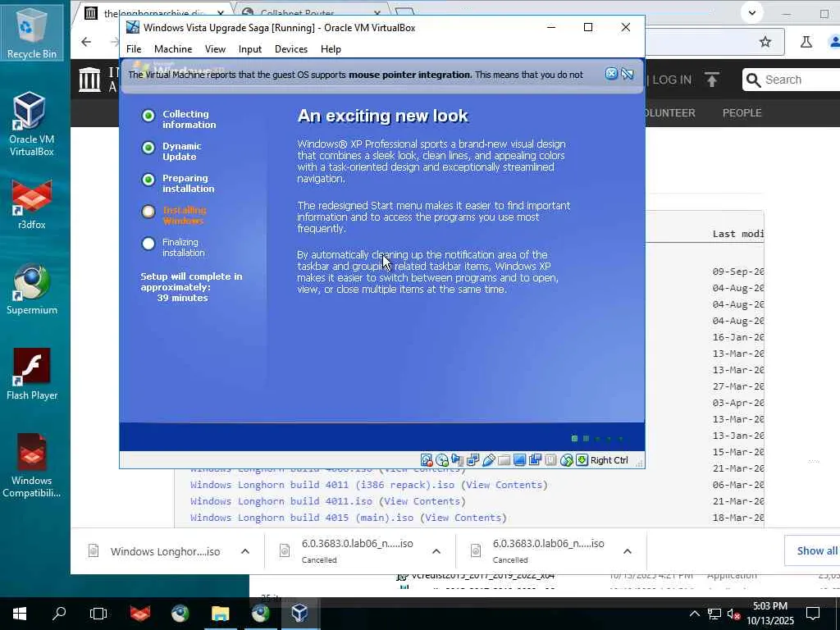Image resolution: width=840 pixels, height=630 pixels.
Task: Expand options for Windows Longhor....iso download
Action: click(x=244, y=551)
